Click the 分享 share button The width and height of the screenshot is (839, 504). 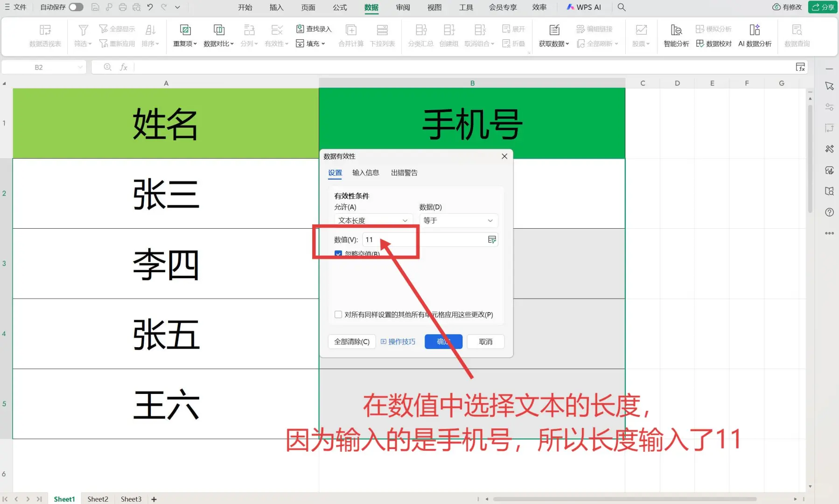point(823,7)
